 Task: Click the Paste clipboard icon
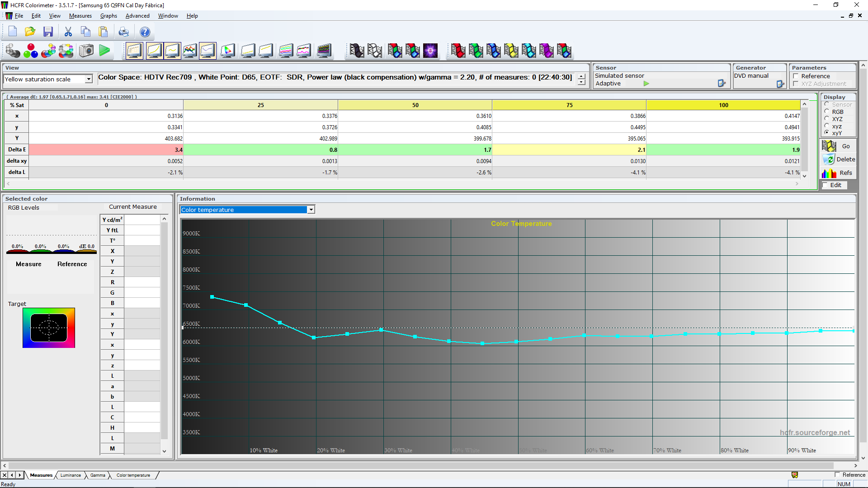point(104,32)
